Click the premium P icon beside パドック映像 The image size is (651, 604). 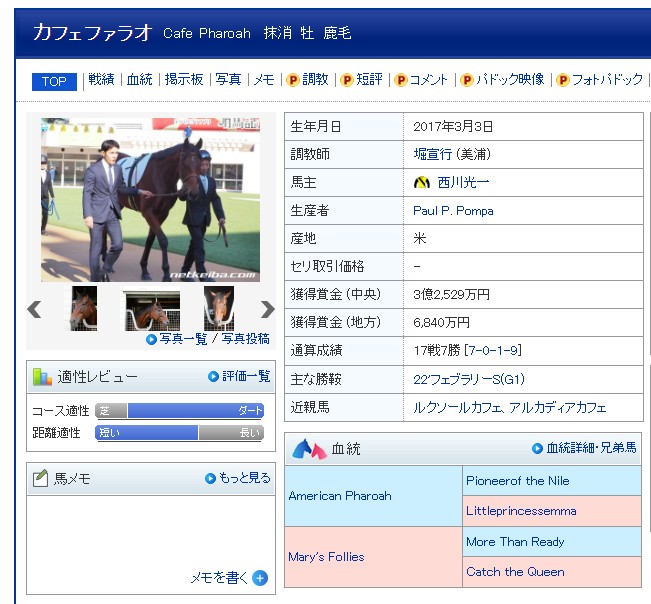click(x=467, y=80)
